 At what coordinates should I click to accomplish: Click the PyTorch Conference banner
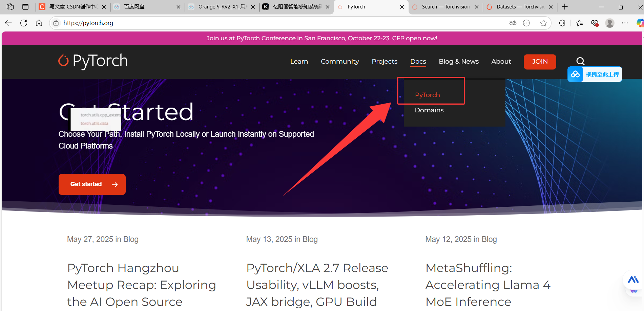[x=322, y=38]
